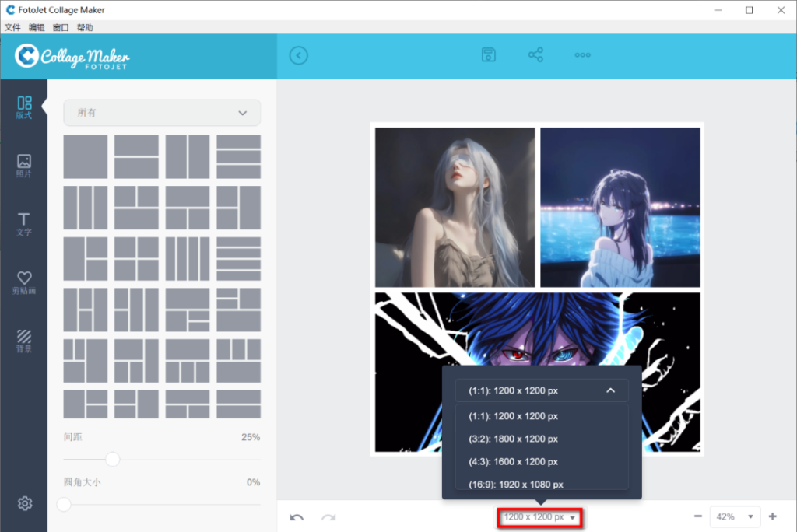Select the dark-haired girl by water photo
The height and width of the screenshot is (532, 797).
click(620, 208)
